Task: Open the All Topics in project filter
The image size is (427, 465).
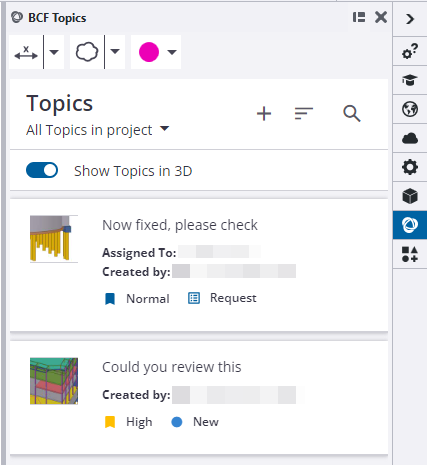Action: click(98, 130)
